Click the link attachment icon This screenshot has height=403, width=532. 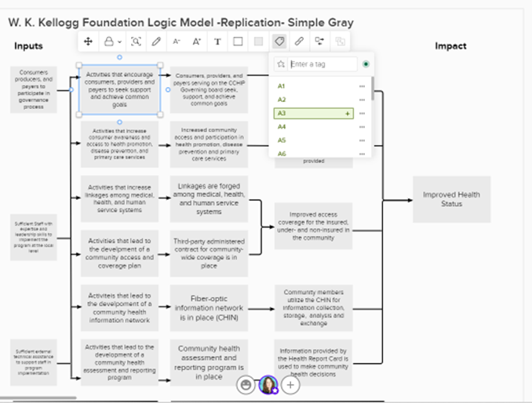tap(299, 42)
